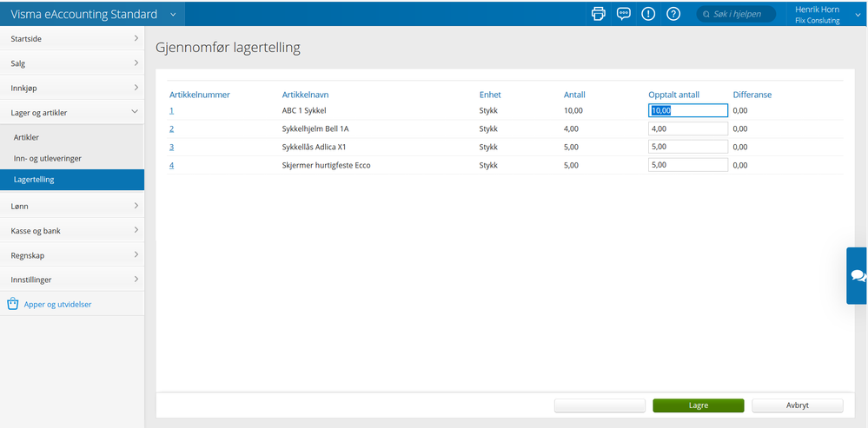868x428 pixels.
Task: Click the Opptalt antall column header
Action: (x=673, y=95)
